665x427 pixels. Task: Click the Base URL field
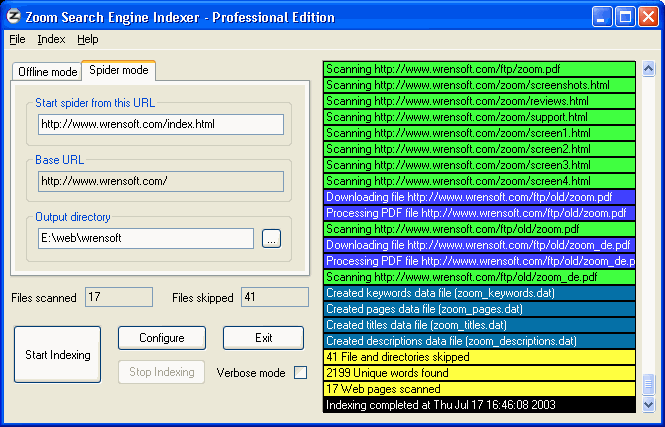[161, 181]
